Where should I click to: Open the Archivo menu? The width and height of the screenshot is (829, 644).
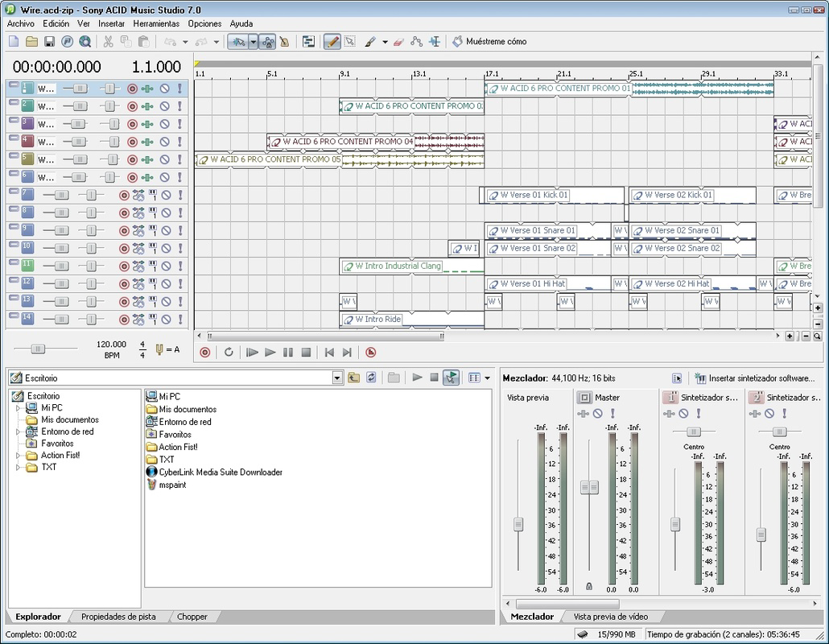point(21,23)
